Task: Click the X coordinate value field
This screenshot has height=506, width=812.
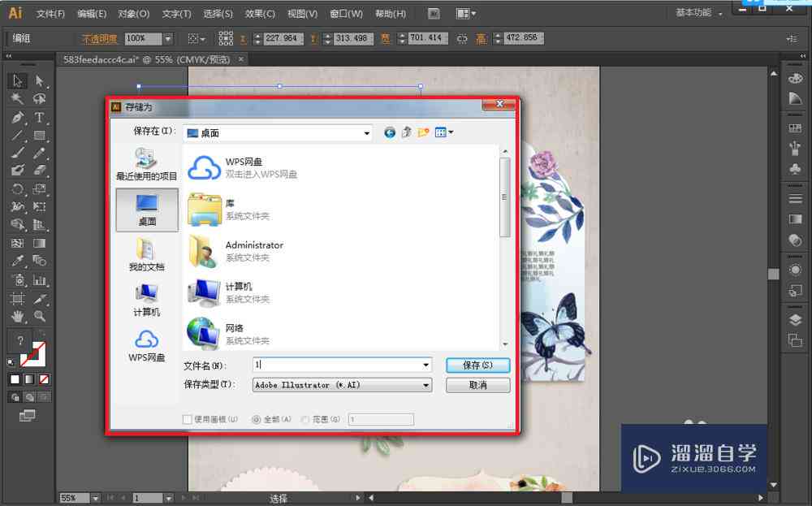Action: (283, 38)
